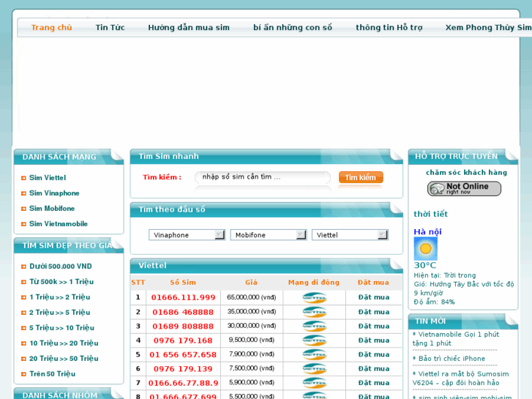Click the Not Online chat status badge

click(x=464, y=188)
